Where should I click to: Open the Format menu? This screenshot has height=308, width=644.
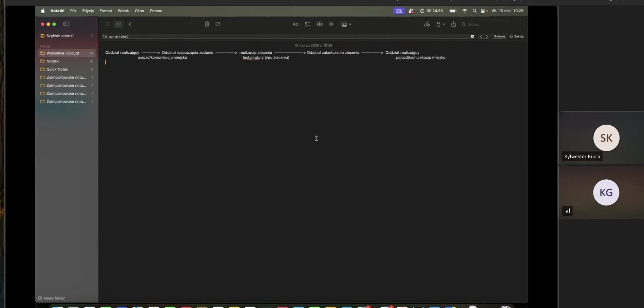106,11
